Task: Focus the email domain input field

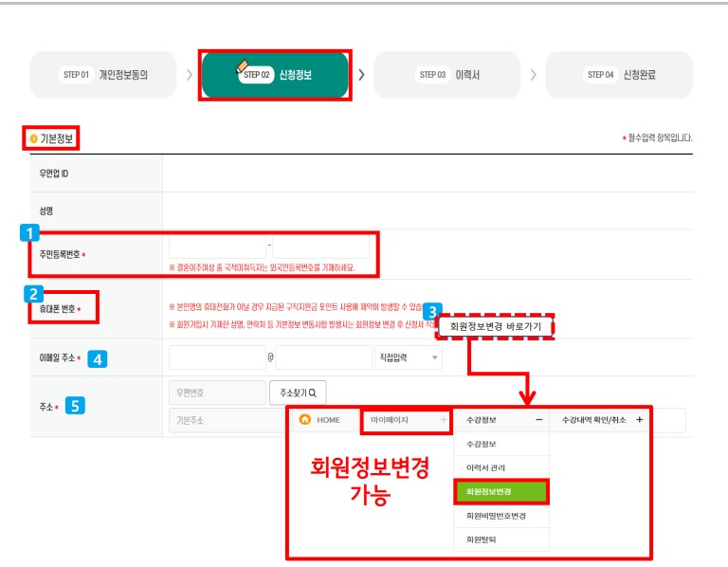Action: (323, 357)
